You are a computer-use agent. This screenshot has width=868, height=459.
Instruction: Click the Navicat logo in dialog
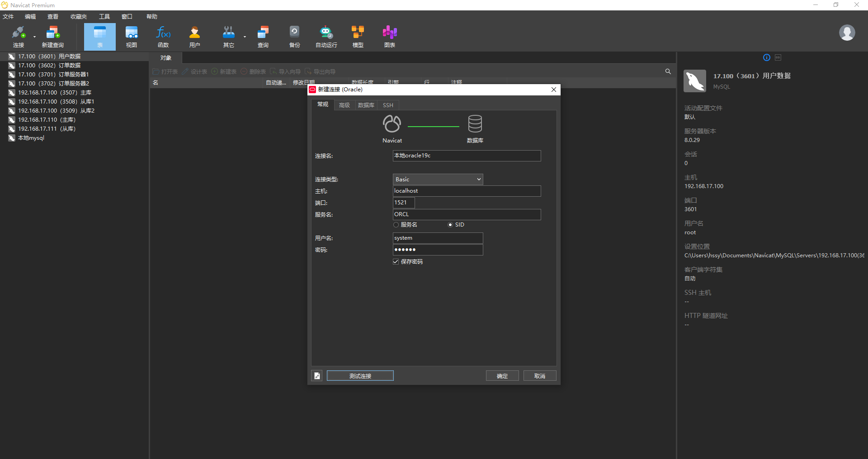[x=392, y=124]
